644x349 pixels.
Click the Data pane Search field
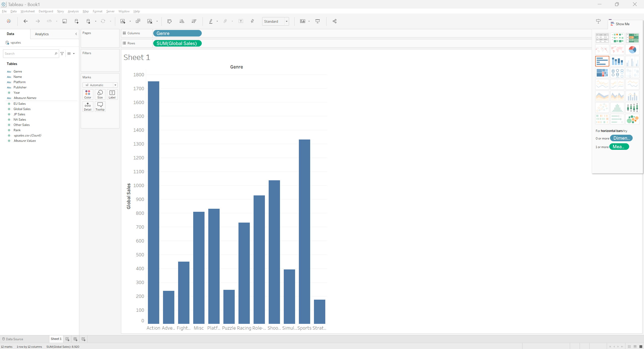[x=31, y=54]
